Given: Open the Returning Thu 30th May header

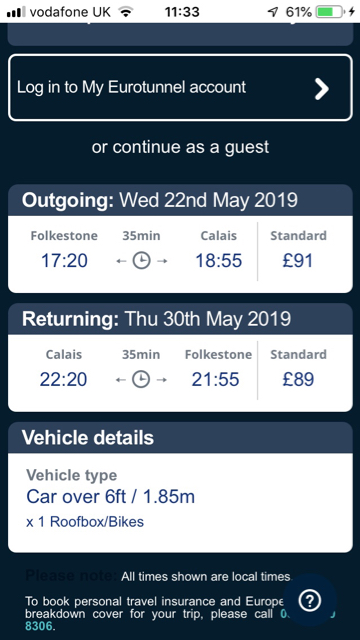Looking at the screenshot, I should (x=180, y=319).
